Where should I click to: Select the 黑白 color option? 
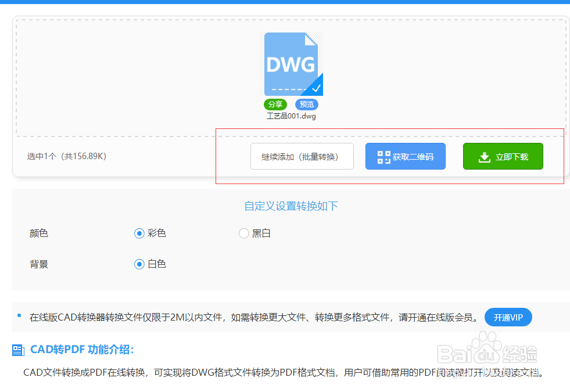[244, 233]
